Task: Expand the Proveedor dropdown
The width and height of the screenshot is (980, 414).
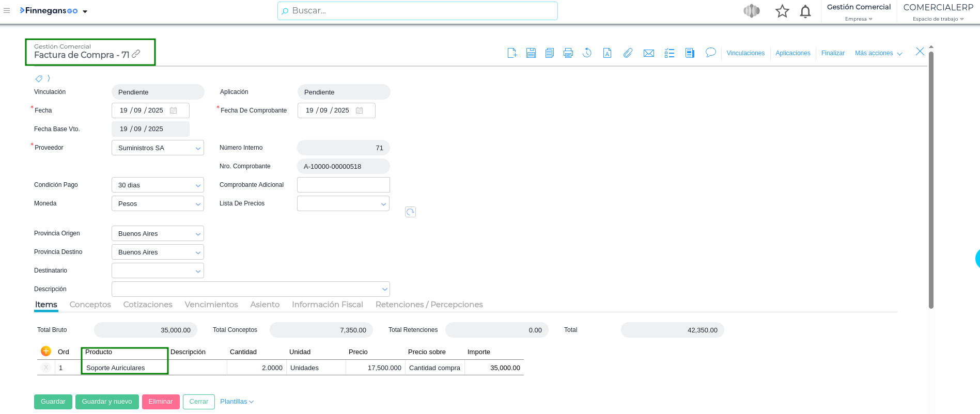Action: (198, 148)
